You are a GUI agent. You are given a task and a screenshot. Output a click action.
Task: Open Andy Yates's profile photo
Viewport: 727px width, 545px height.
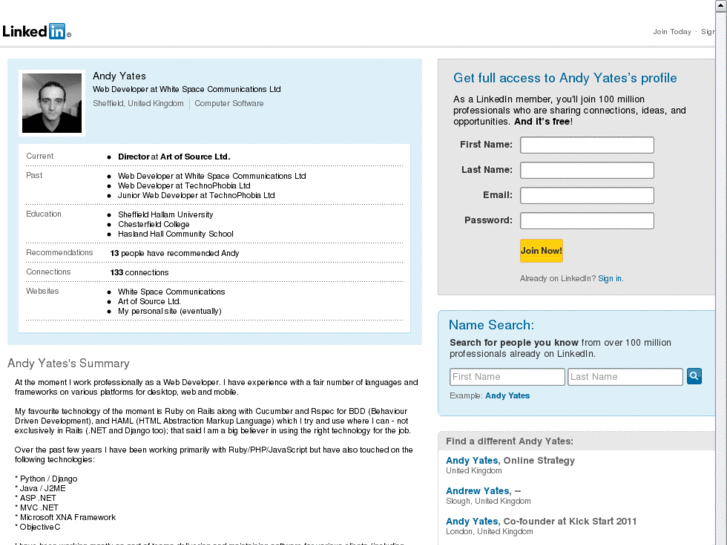coord(52,103)
